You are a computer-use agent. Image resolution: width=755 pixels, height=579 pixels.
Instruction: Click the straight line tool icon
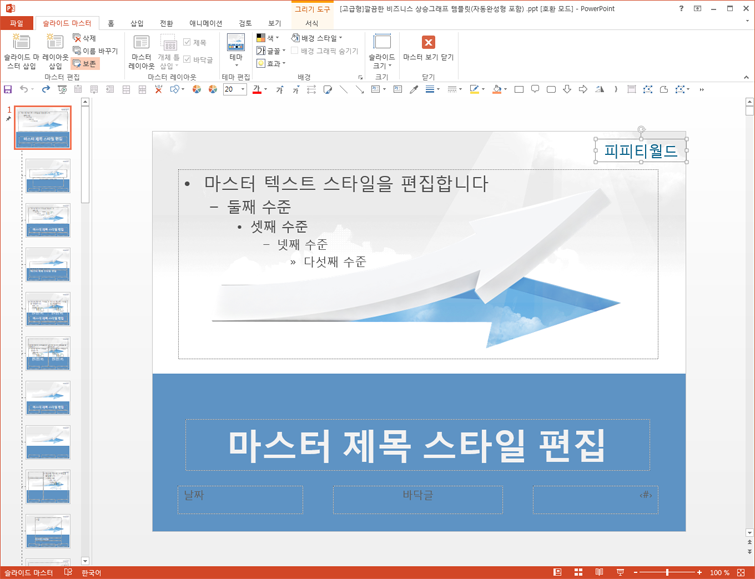(343, 90)
